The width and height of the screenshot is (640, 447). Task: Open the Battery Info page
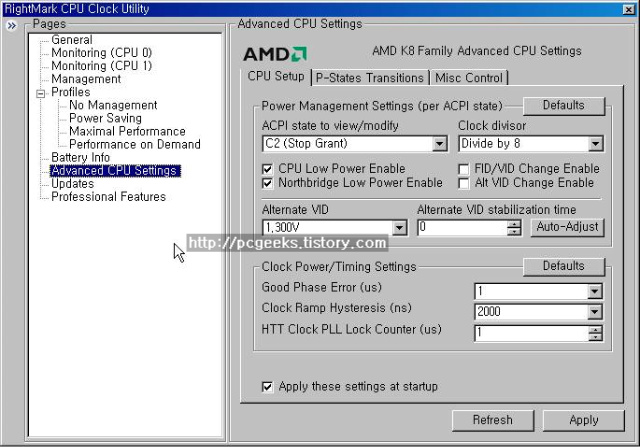point(80,158)
